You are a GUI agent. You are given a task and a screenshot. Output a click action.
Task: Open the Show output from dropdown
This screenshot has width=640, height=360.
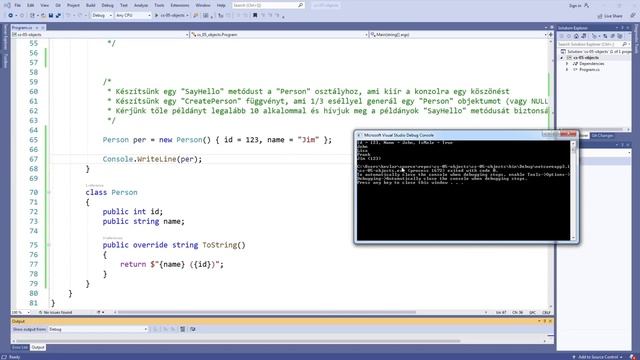tap(98, 329)
